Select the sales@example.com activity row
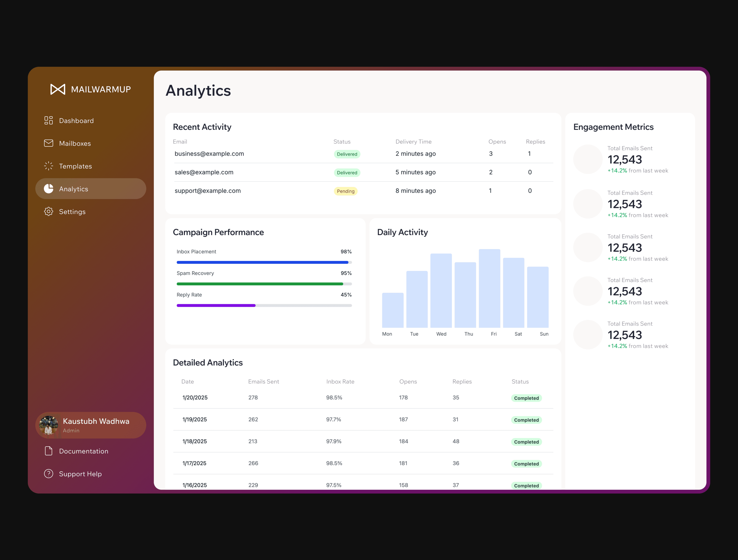The image size is (738, 560). pos(204,172)
